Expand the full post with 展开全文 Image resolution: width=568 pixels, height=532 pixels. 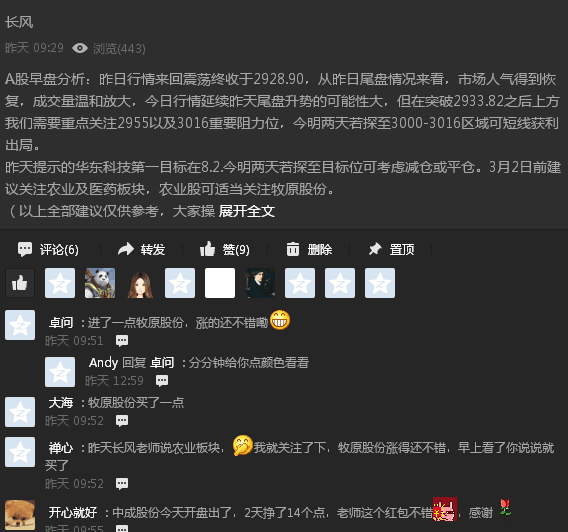(247, 211)
